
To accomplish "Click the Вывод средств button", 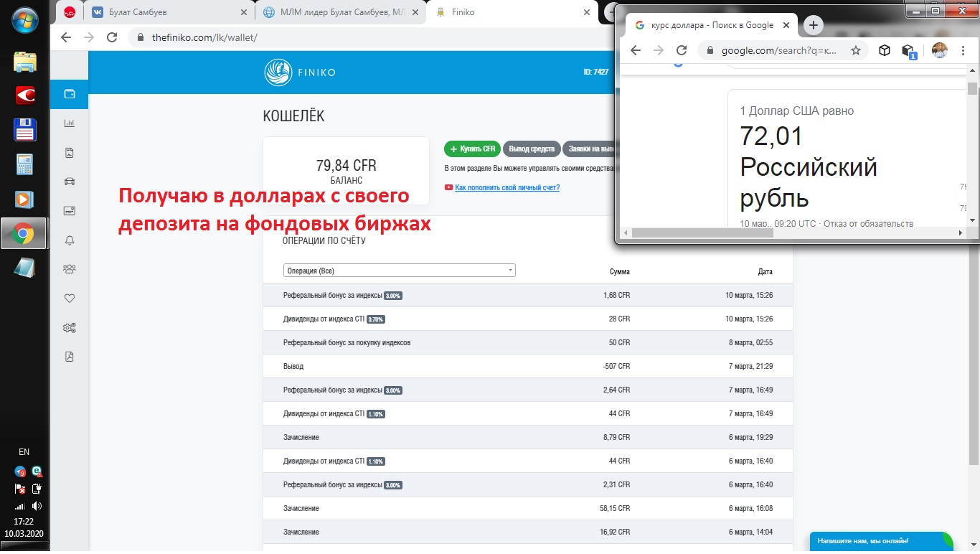I will click(x=532, y=149).
